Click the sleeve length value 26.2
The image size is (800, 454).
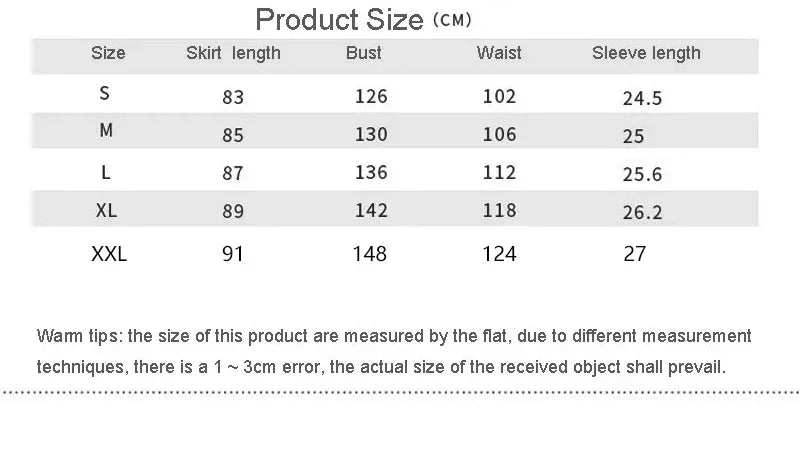click(643, 212)
